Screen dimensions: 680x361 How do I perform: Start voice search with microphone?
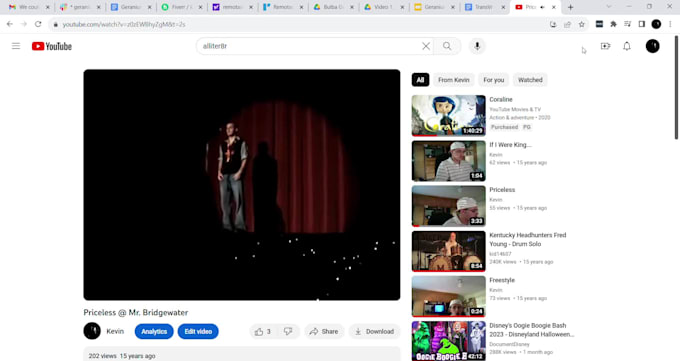[477, 46]
